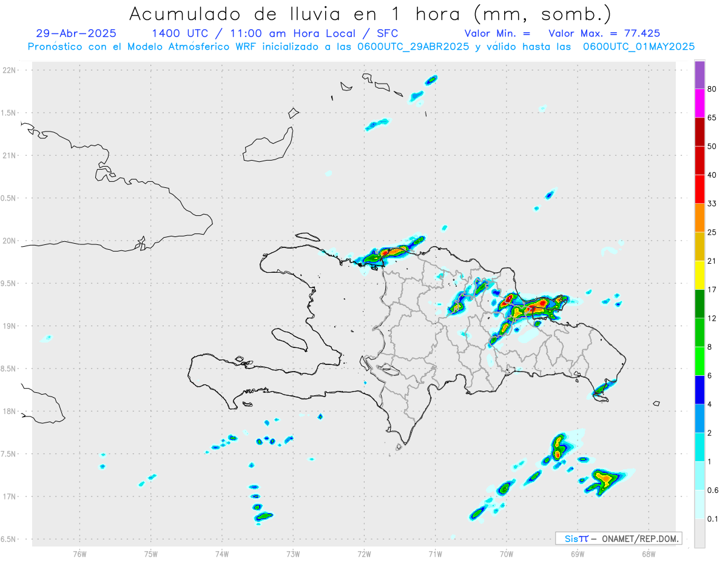Select the '18N' latitude label
Viewport: 728px width, 562px height.
[10, 411]
